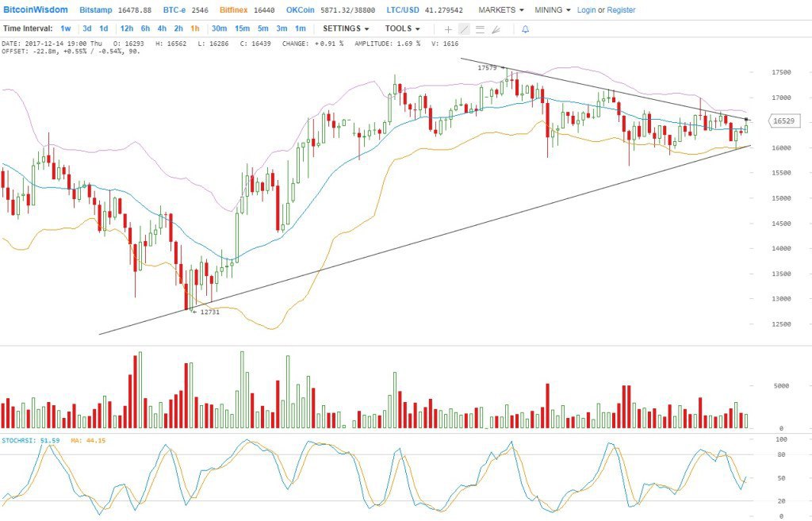Open the OKCoin market link
This screenshot has height=521, width=812.
300,10
